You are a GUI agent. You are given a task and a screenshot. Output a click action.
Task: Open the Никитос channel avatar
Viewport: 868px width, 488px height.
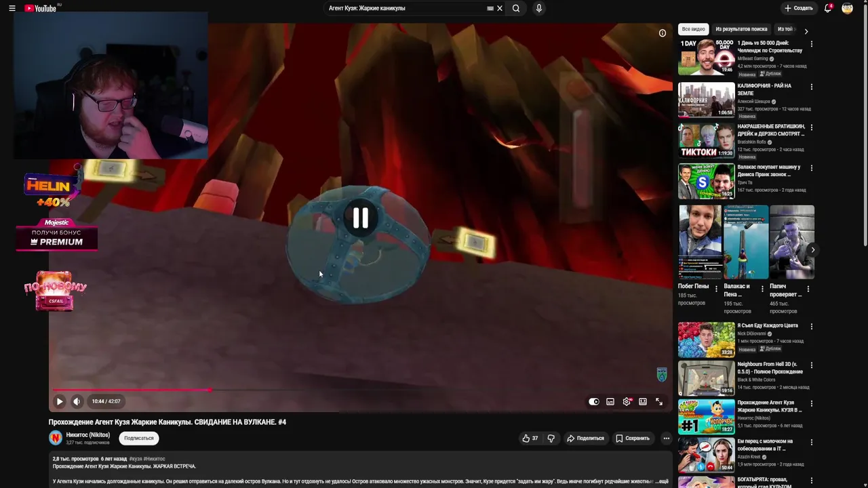coord(56,438)
